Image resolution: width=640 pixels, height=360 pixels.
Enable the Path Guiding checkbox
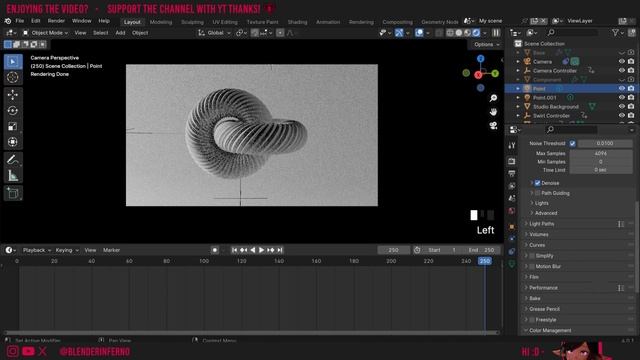point(538,193)
